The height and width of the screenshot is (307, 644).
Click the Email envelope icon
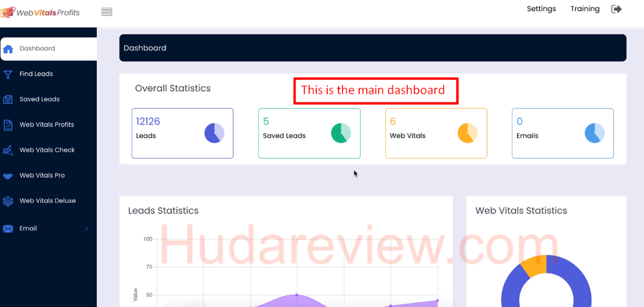pos(8,228)
